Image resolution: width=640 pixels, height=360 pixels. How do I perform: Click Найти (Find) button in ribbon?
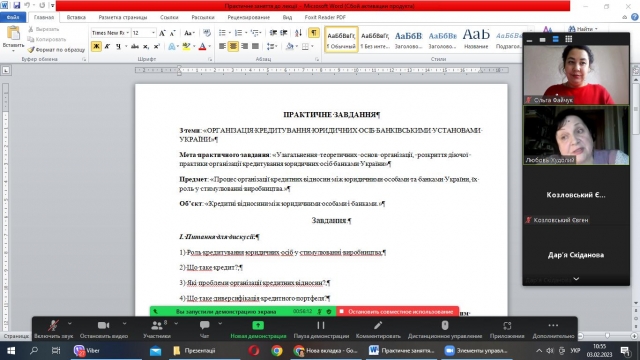(584, 29)
